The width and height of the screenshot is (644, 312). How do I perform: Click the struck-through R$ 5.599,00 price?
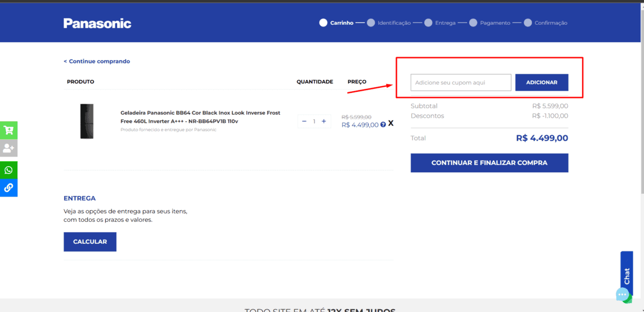click(357, 117)
